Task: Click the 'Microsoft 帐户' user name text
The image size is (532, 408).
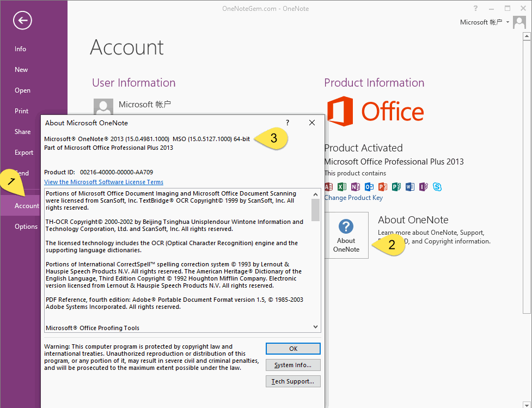Action: point(145,105)
